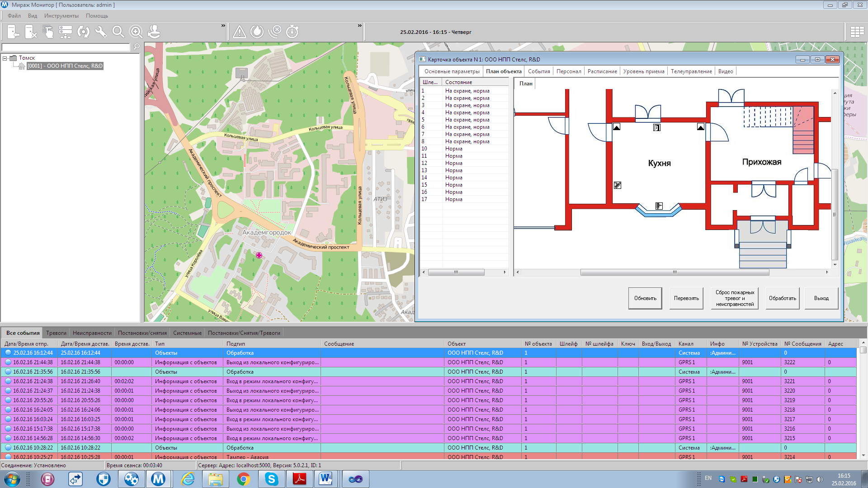Expand the left toolbar overflow chevron
Screen dimensions: 868x488
coord(223,26)
